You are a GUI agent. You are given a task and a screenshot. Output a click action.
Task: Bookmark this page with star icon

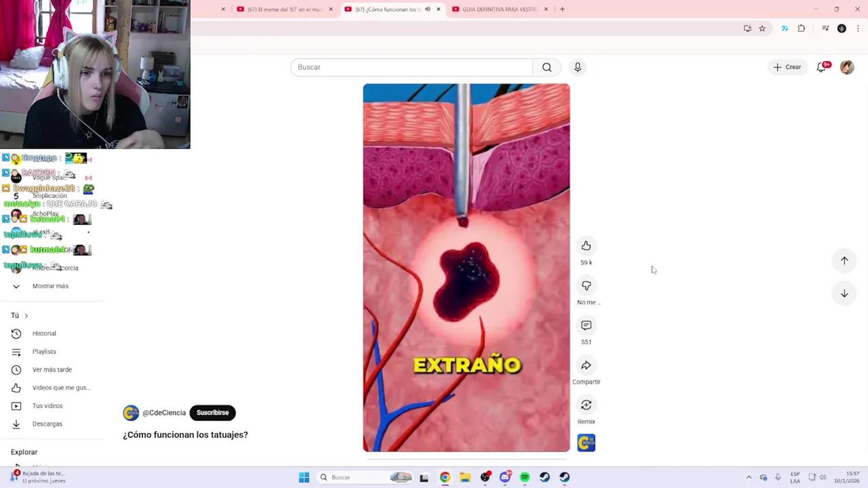point(762,28)
